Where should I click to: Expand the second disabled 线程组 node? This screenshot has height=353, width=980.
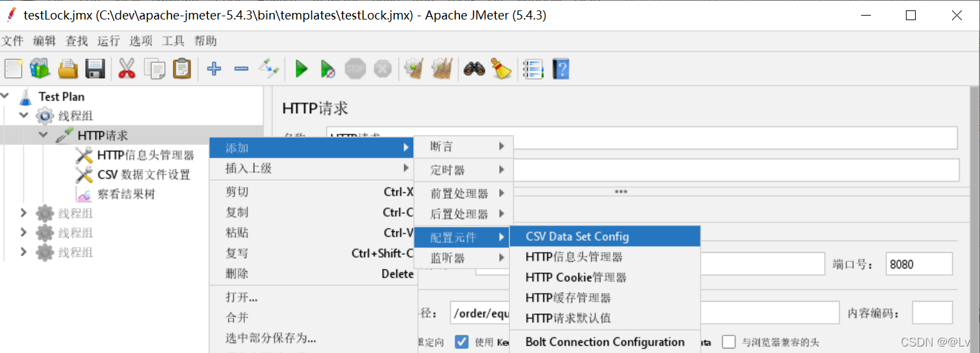tap(25, 233)
